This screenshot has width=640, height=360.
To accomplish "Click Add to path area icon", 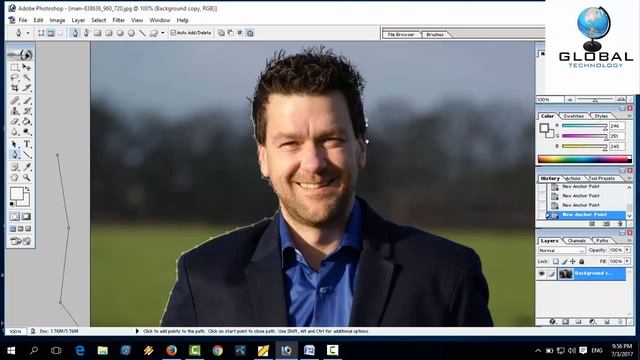I will point(221,33).
